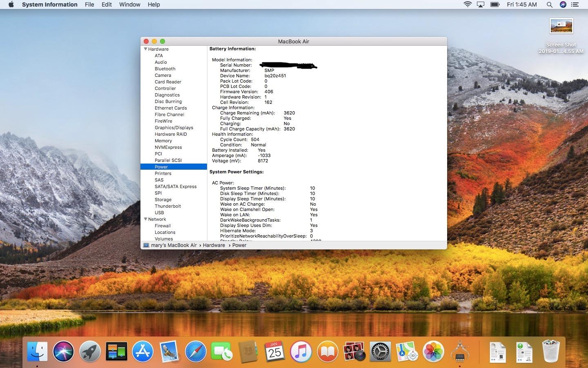This screenshot has width=588, height=368.
Task: Open Wi-Fi status menu
Action: click(x=468, y=4)
